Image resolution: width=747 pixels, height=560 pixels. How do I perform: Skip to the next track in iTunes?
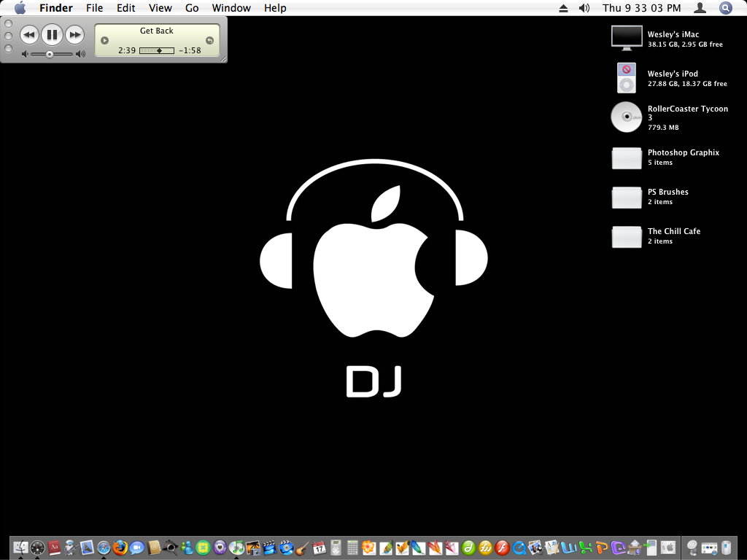click(x=75, y=34)
